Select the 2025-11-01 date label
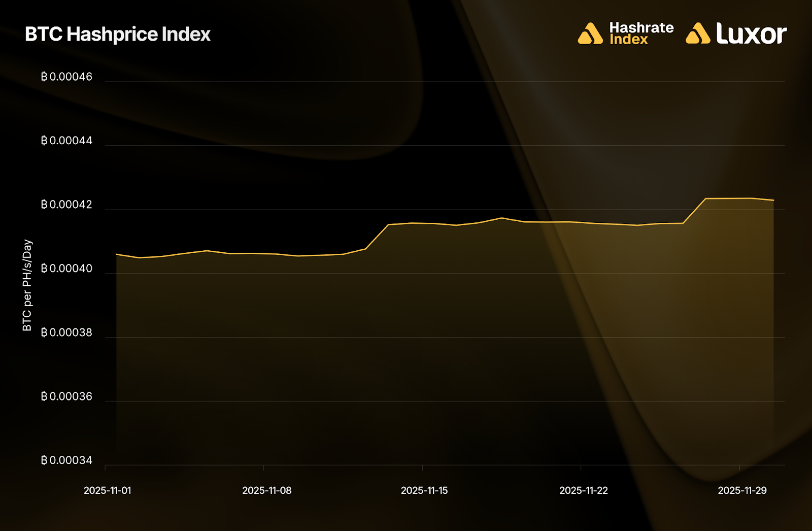 point(108,490)
